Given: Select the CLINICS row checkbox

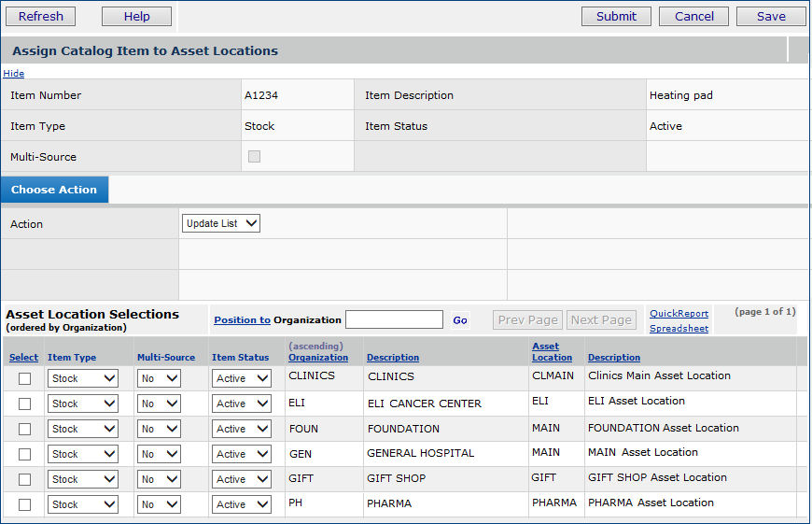Looking at the screenshot, I should pos(25,378).
